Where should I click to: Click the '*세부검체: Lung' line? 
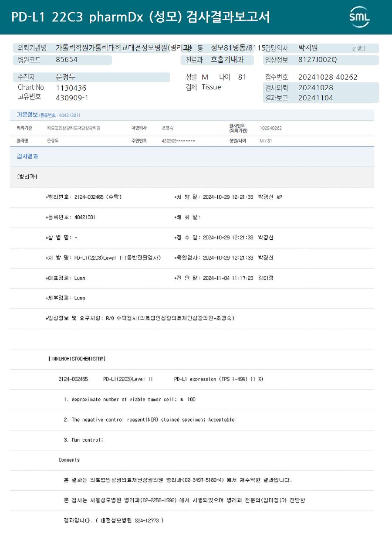point(65,298)
